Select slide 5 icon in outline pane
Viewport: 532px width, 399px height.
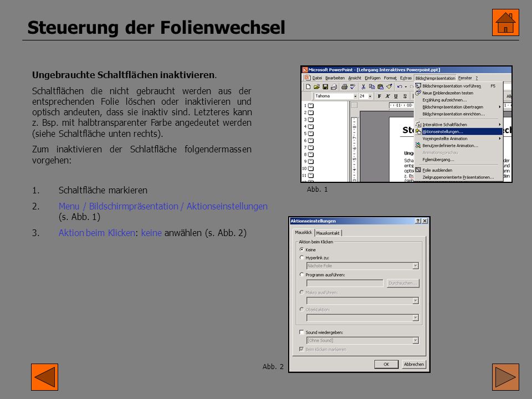click(311, 134)
